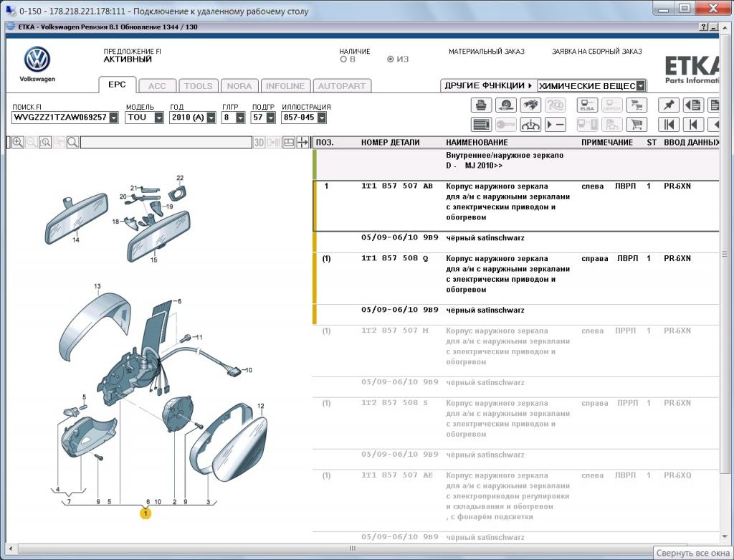Click the ПРИМЕЧАНИЕ column header
Image resolution: width=734 pixels, height=560 pixels.
pyautogui.click(x=606, y=143)
